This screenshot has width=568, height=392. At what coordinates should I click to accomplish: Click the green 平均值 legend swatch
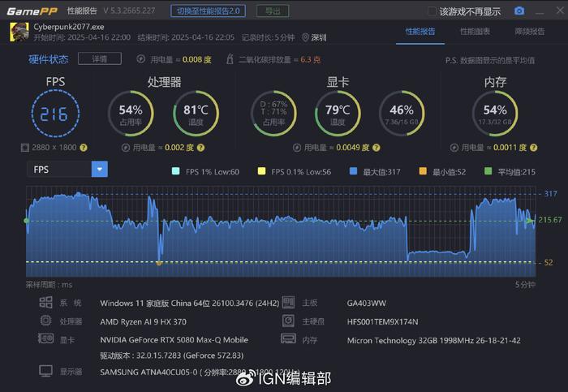click(x=488, y=171)
